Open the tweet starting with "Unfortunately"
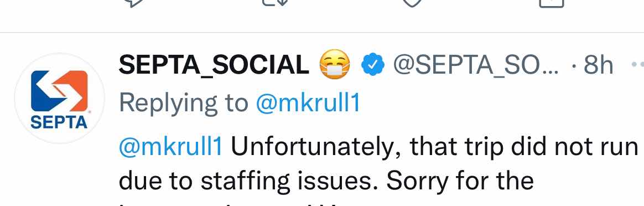The image size is (644, 206). point(378,168)
